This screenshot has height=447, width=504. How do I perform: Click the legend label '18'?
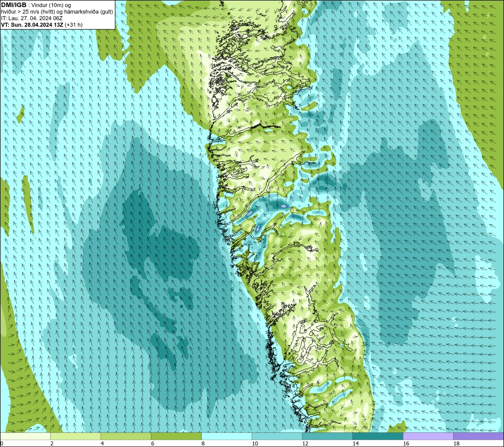pyautogui.click(x=456, y=443)
